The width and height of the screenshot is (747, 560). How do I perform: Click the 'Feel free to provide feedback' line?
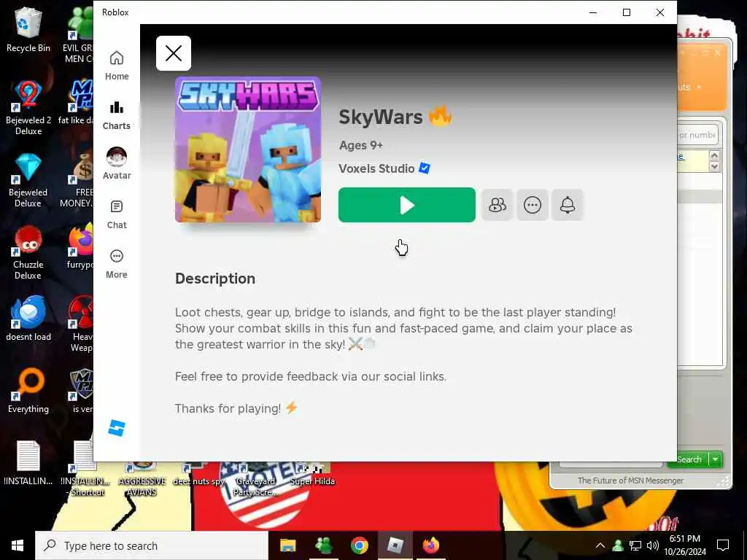click(311, 376)
